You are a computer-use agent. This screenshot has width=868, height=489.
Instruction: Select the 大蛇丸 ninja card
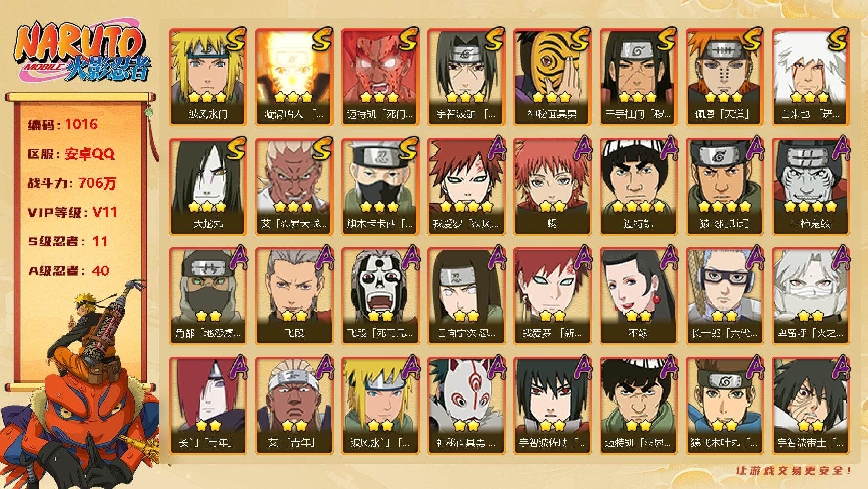(x=208, y=187)
